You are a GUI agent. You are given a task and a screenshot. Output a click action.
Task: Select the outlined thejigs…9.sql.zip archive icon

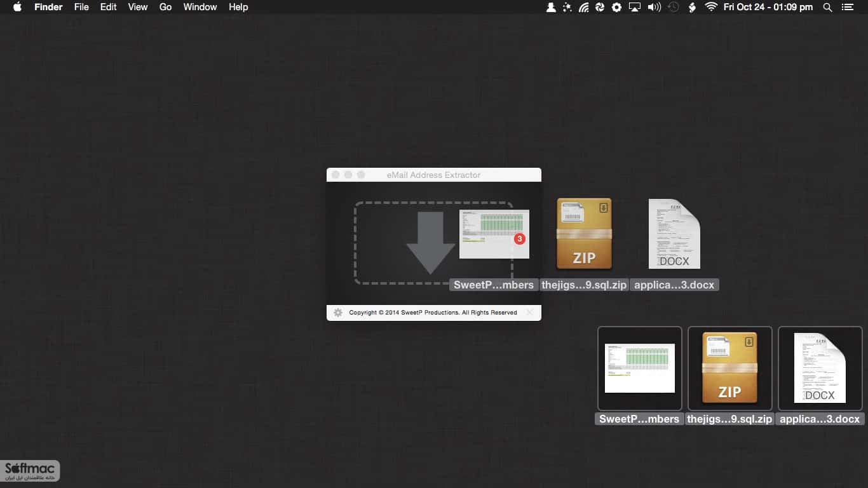pyautogui.click(x=729, y=369)
